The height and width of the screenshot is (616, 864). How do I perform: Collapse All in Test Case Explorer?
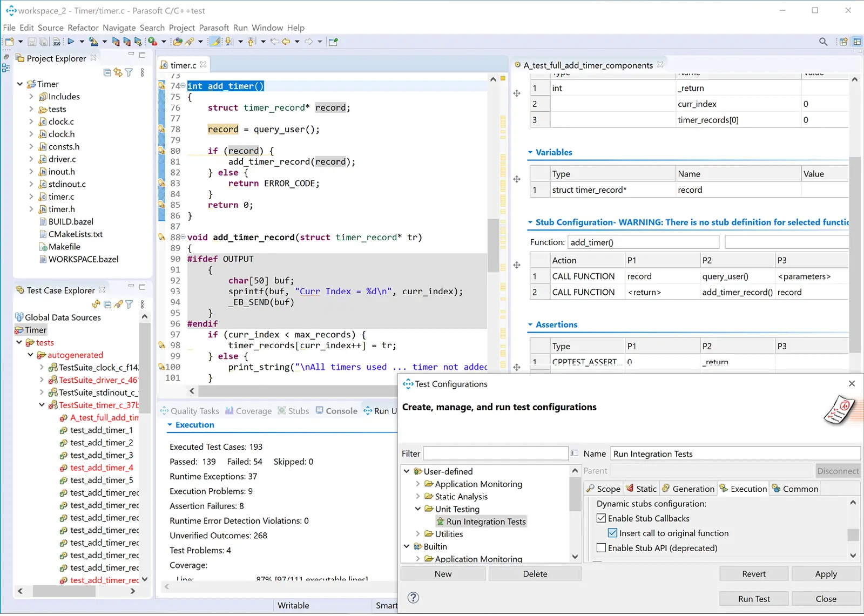click(107, 304)
